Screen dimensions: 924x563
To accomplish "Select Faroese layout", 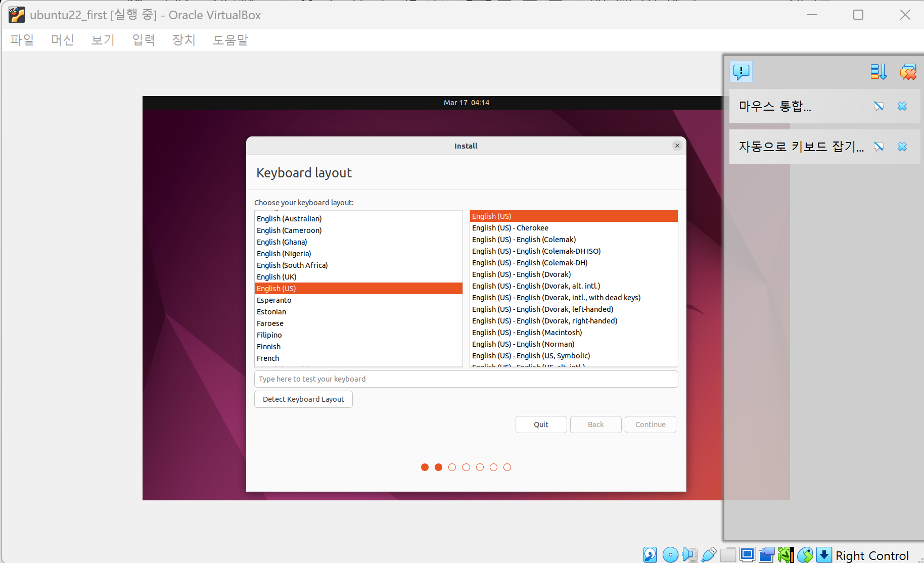I will coord(358,323).
